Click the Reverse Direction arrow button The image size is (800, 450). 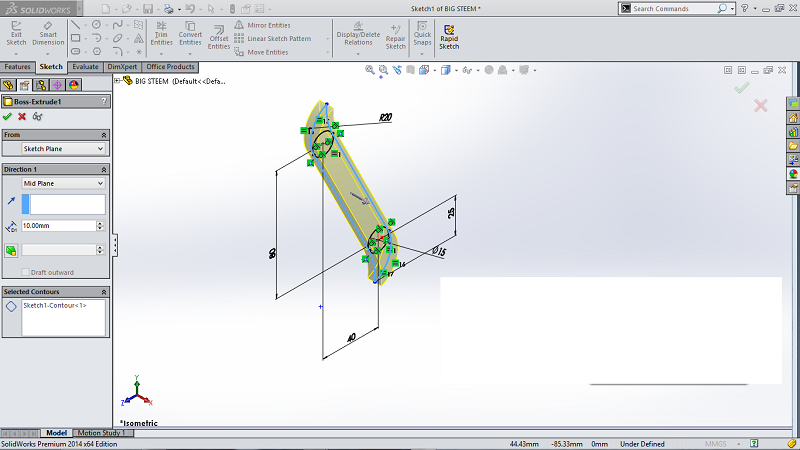click(x=11, y=201)
